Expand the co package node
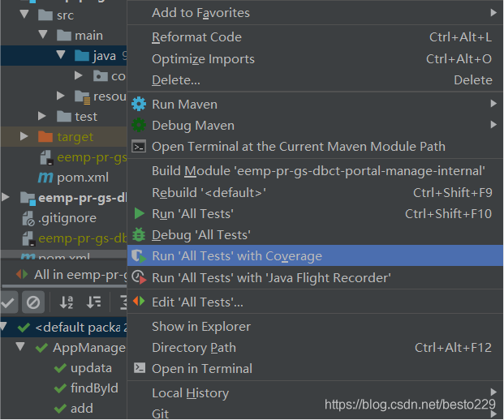 (78, 75)
